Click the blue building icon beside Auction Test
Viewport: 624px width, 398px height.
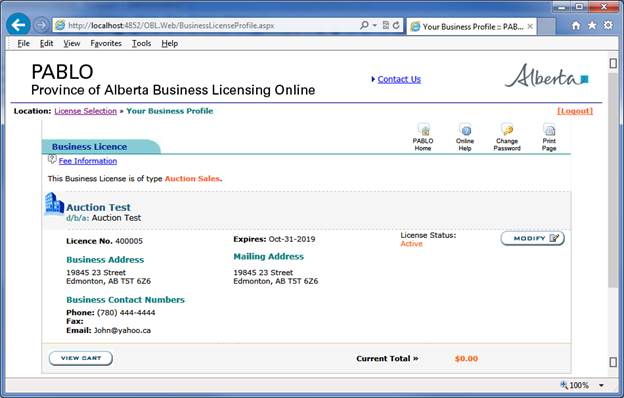tap(54, 203)
